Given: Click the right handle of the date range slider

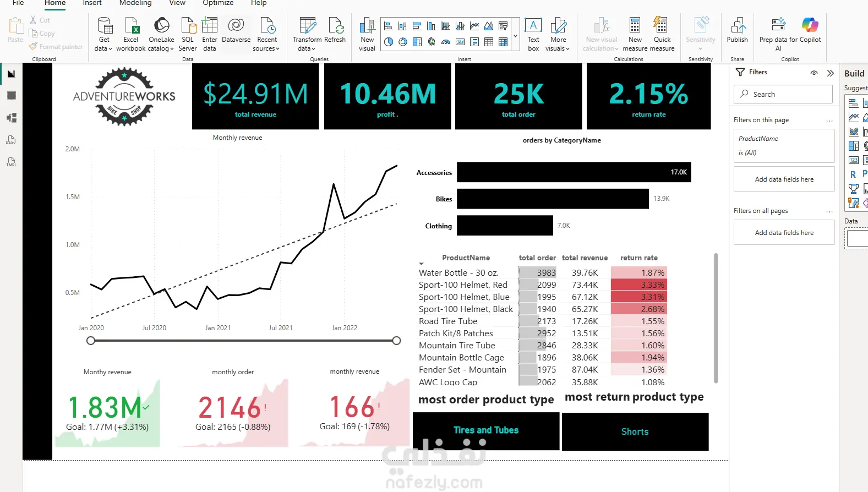Looking at the screenshot, I should point(396,341).
